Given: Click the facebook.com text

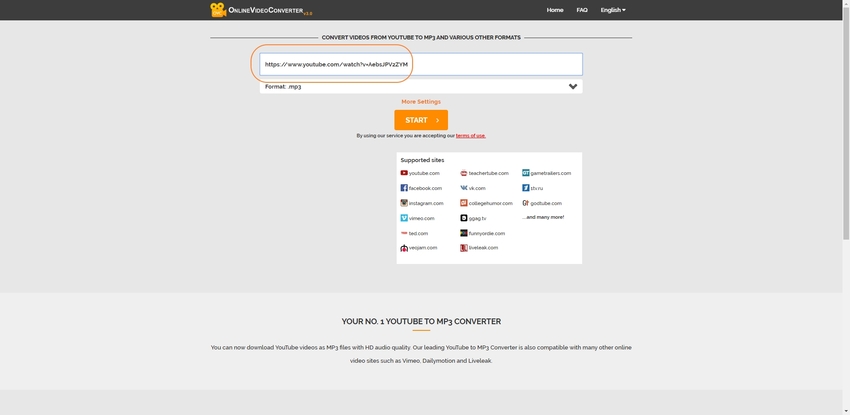Looking at the screenshot, I should click(426, 189).
